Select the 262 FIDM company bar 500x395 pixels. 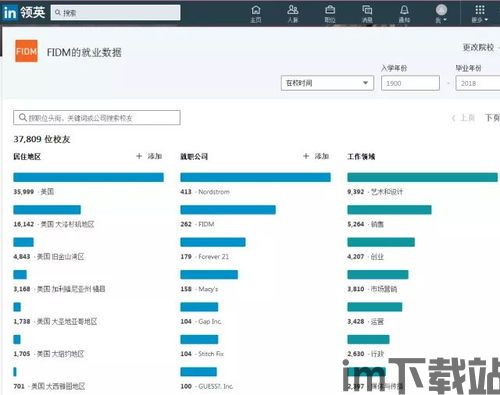228,210
